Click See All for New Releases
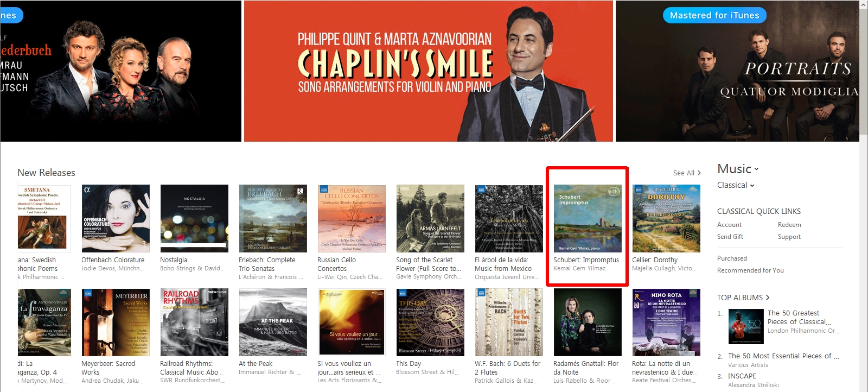868x392 pixels. [x=687, y=173]
